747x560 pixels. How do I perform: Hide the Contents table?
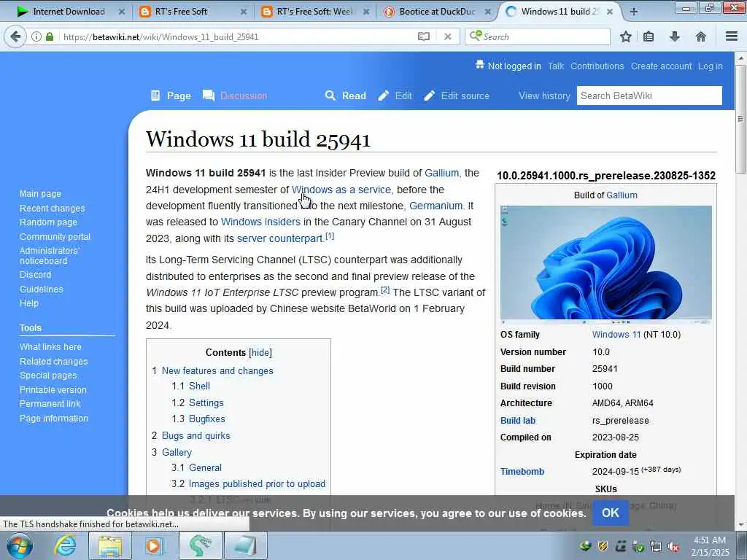pos(260,352)
